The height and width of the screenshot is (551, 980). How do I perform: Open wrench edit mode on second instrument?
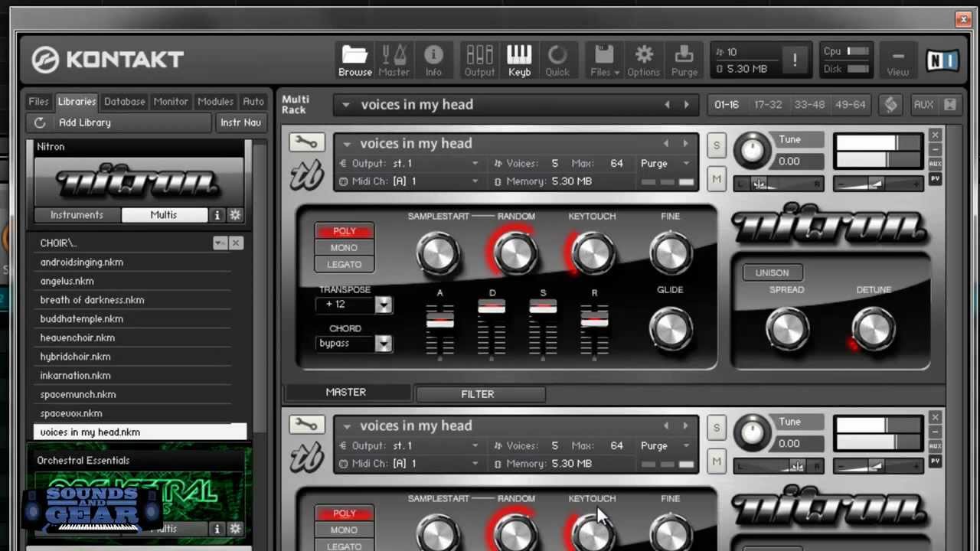pos(306,425)
